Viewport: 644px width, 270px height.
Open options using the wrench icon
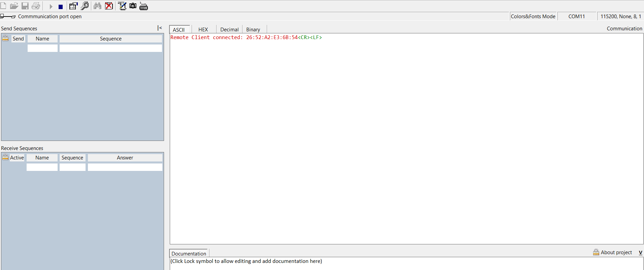tap(85, 6)
